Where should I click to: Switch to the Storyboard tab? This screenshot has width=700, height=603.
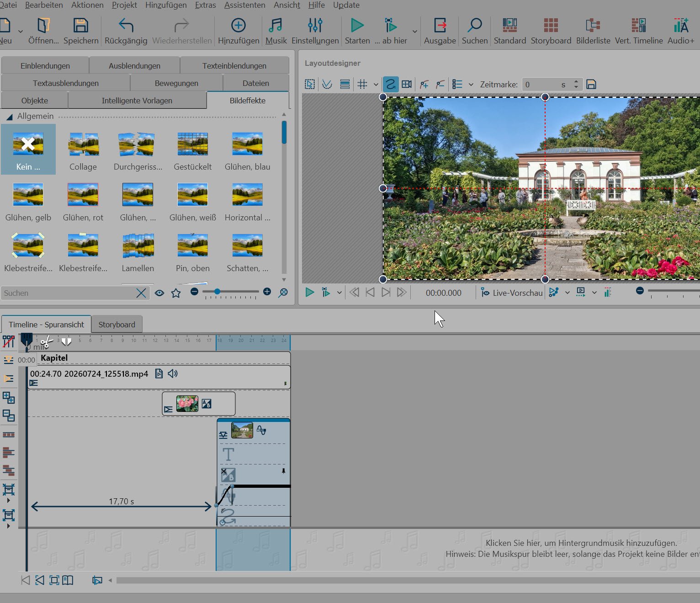tap(117, 324)
